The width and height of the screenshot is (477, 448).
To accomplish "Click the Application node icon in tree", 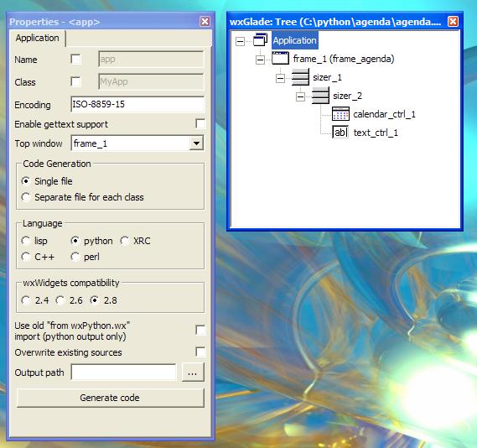I will pos(261,40).
